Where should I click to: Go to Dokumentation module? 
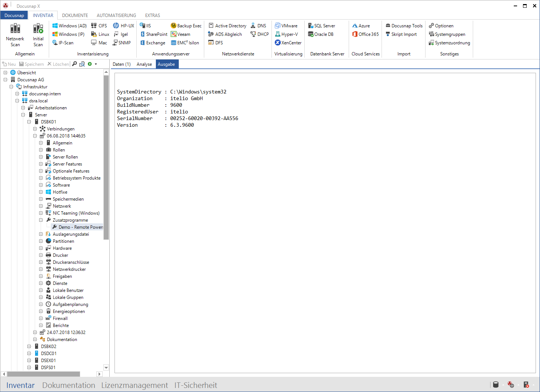coord(69,385)
